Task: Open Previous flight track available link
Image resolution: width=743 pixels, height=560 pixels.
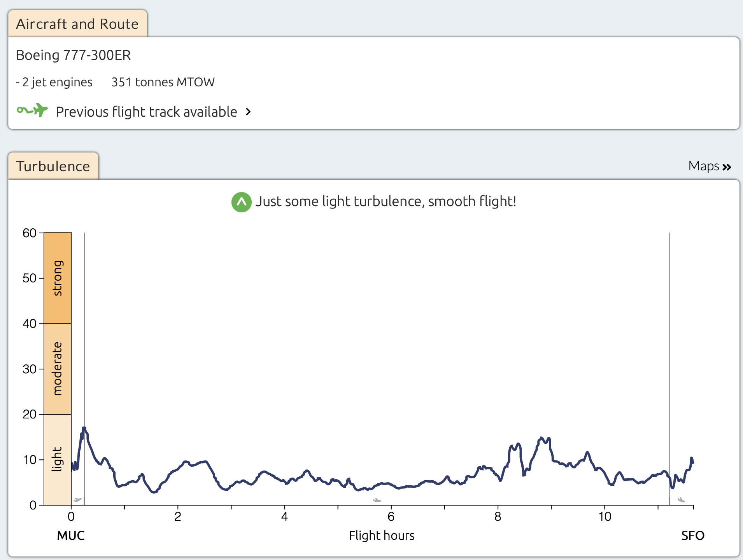Action: (146, 112)
